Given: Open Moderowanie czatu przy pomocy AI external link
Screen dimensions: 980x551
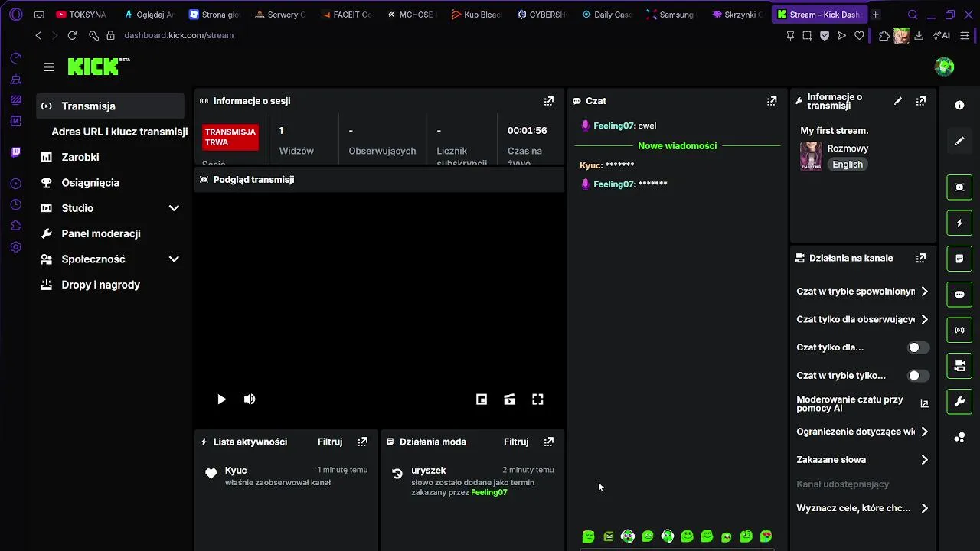Looking at the screenshot, I should point(924,404).
